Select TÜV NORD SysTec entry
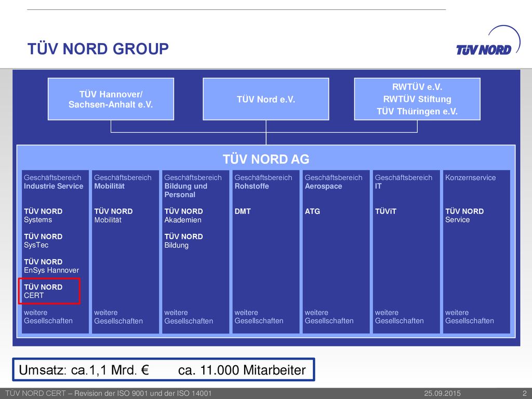Viewport: 532px width, 399px height. [x=43, y=241]
